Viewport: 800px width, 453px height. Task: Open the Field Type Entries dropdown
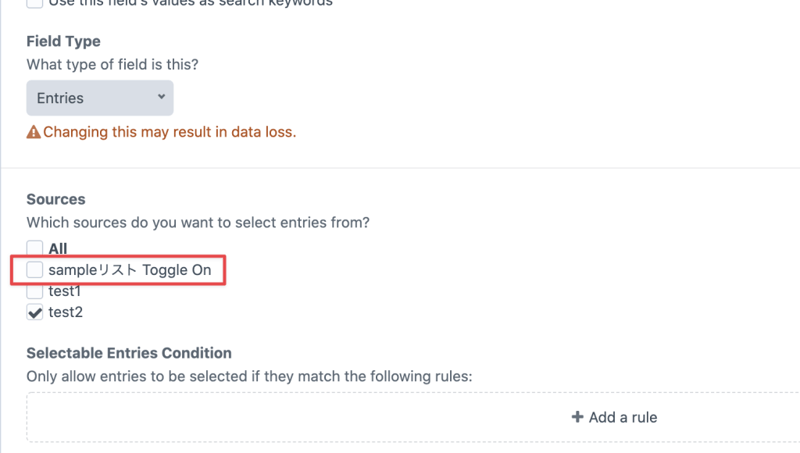click(x=99, y=98)
